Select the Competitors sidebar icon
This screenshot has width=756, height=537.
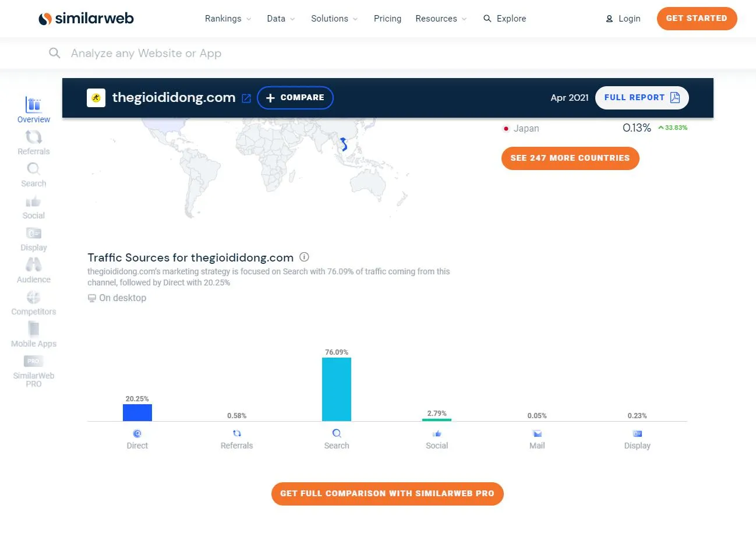coord(33,298)
